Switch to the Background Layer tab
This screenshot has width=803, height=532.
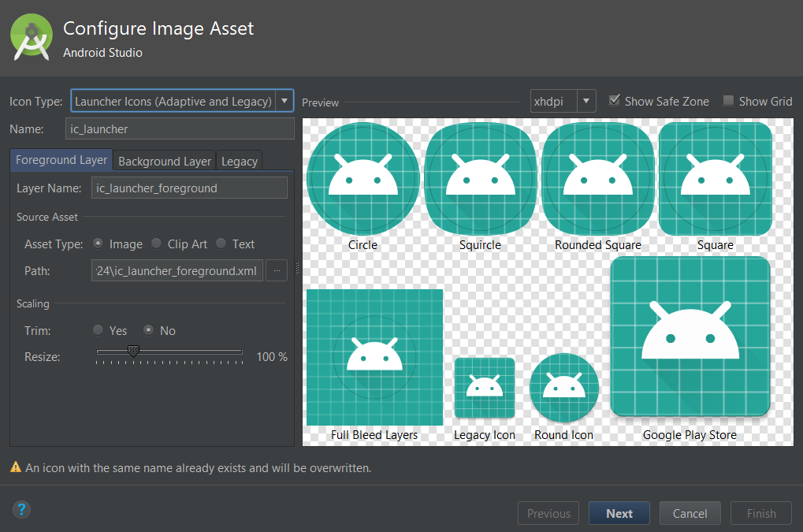coord(165,161)
